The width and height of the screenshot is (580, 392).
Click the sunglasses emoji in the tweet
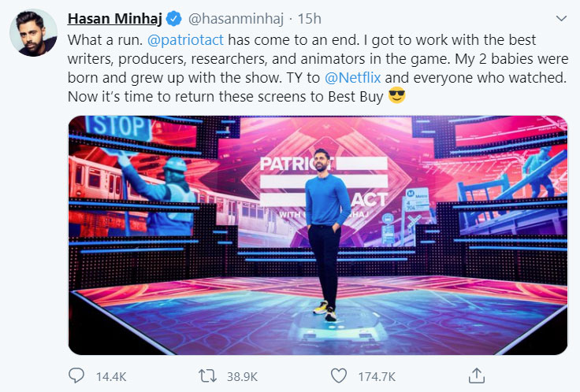click(x=396, y=97)
